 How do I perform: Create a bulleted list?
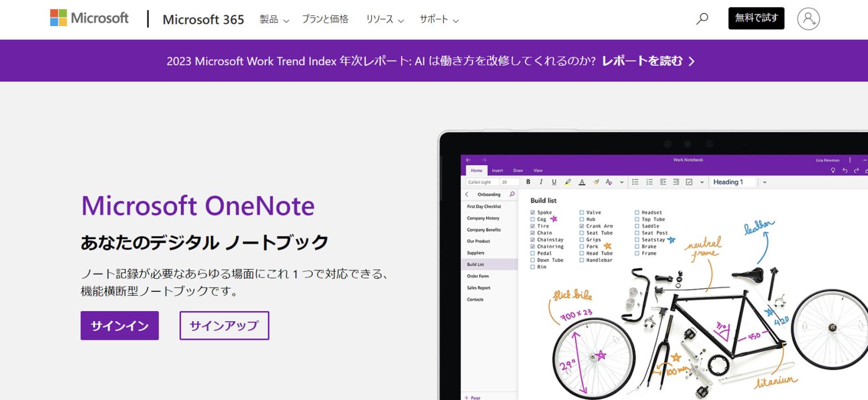click(635, 182)
